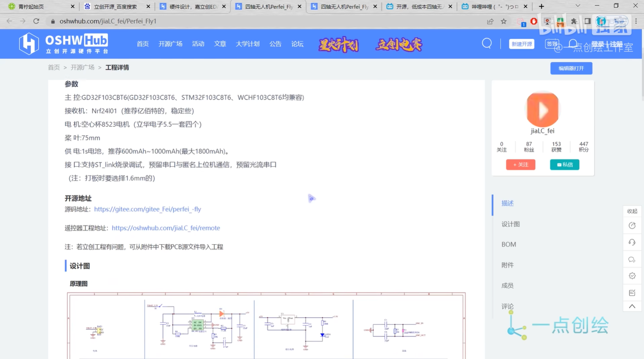
Task: Switch to 哔哩哔哩 browser tab
Action: tap(494, 7)
